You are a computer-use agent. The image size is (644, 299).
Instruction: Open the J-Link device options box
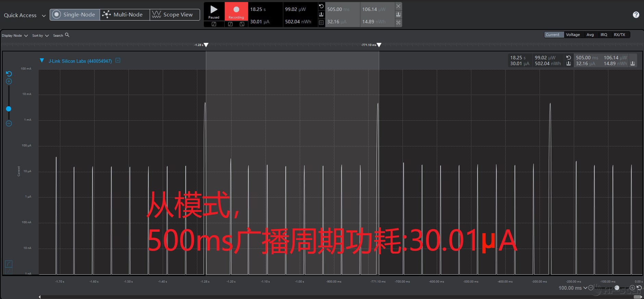118,60
